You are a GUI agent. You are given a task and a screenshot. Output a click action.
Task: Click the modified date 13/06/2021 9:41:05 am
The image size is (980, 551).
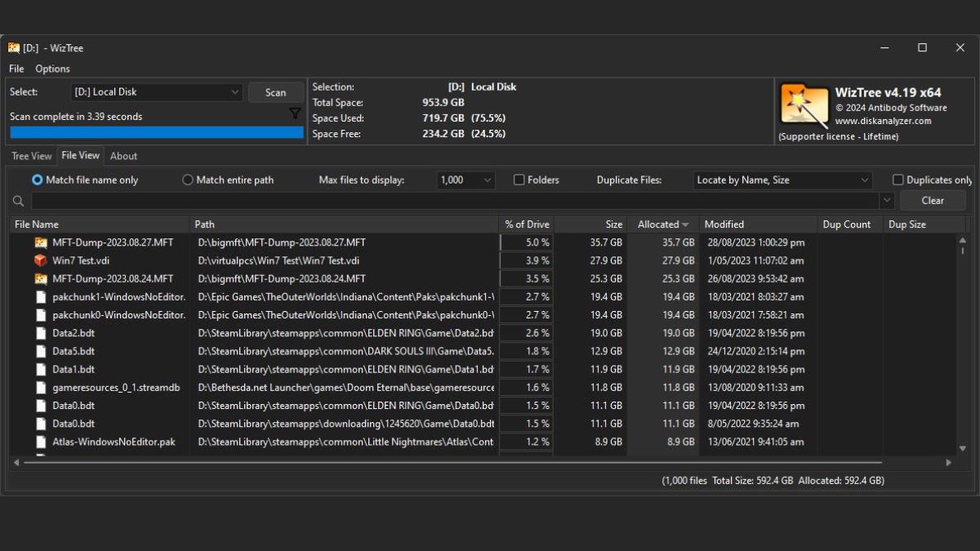pyautogui.click(x=756, y=442)
